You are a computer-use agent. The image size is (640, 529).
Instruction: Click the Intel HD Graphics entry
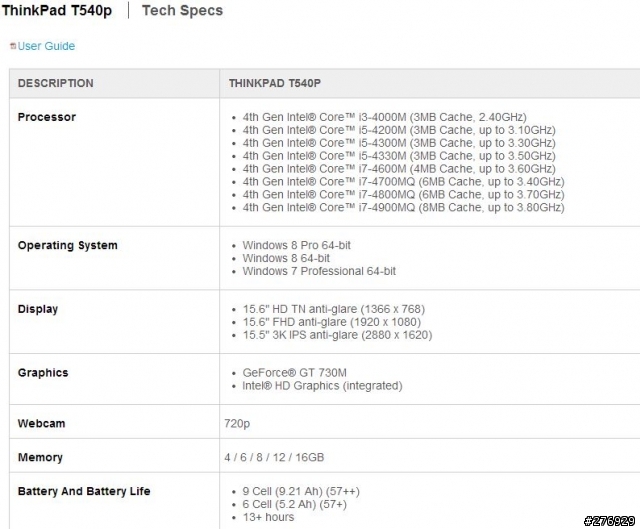point(322,386)
